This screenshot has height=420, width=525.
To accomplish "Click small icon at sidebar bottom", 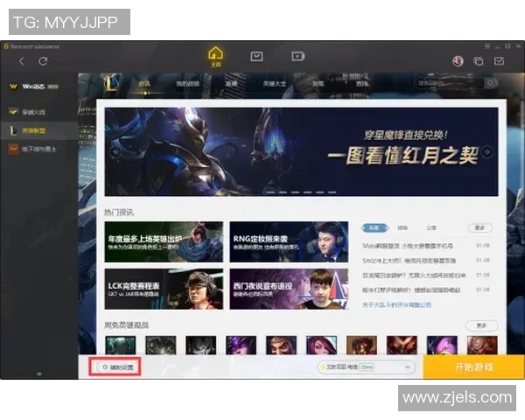I will point(39,374).
